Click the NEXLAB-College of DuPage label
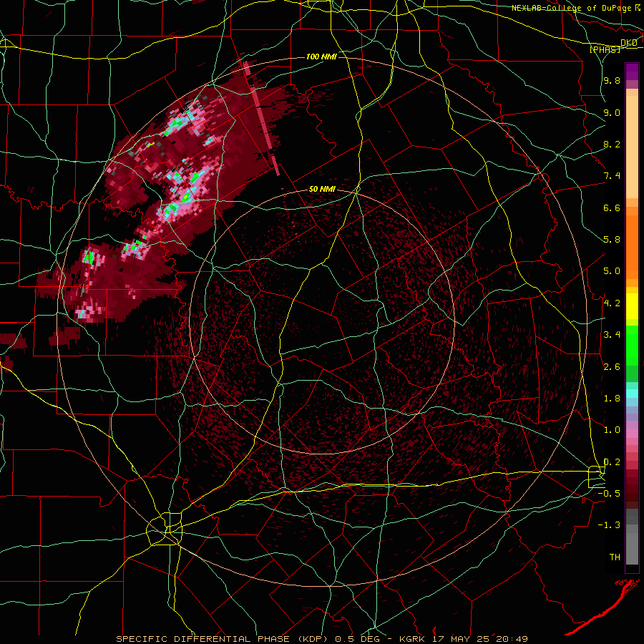The image size is (644, 644). point(572,8)
